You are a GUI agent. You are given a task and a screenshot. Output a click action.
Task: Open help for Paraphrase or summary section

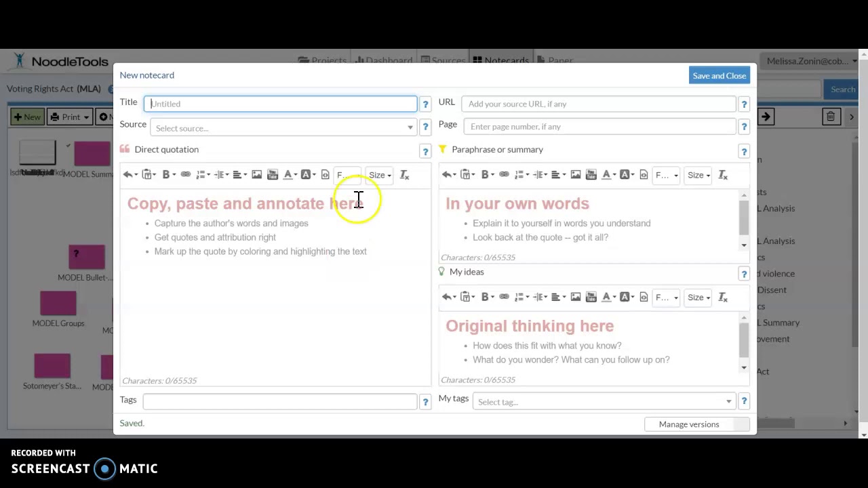(x=744, y=151)
